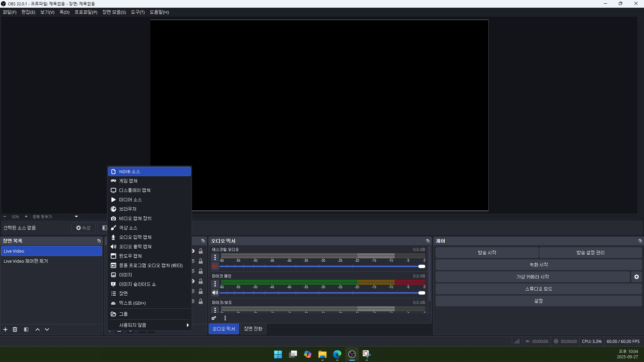Choose 디스플레이 캡쳐 from the source menu
The width and height of the screenshot is (644, 362).
click(x=135, y=190)
